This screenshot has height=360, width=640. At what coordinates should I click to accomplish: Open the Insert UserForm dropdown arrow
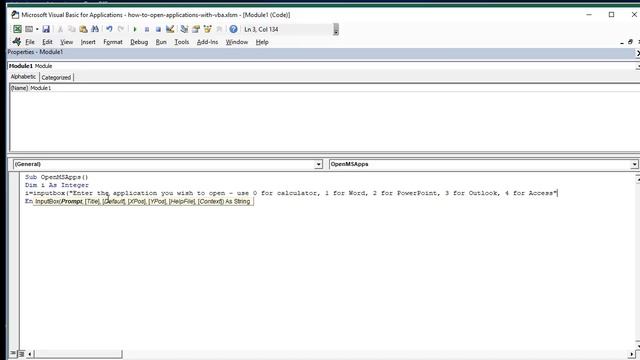(37, 29)
